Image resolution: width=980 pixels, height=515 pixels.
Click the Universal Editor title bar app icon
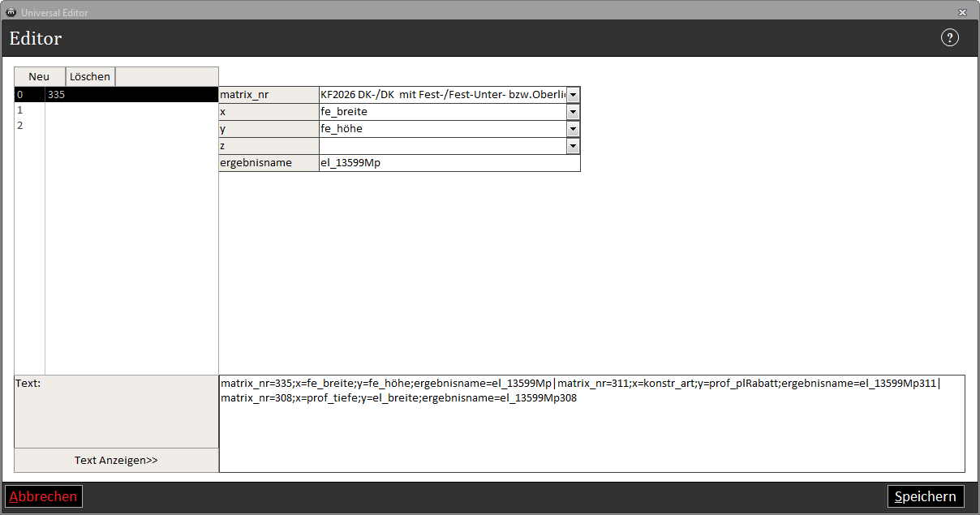point(11,13)
